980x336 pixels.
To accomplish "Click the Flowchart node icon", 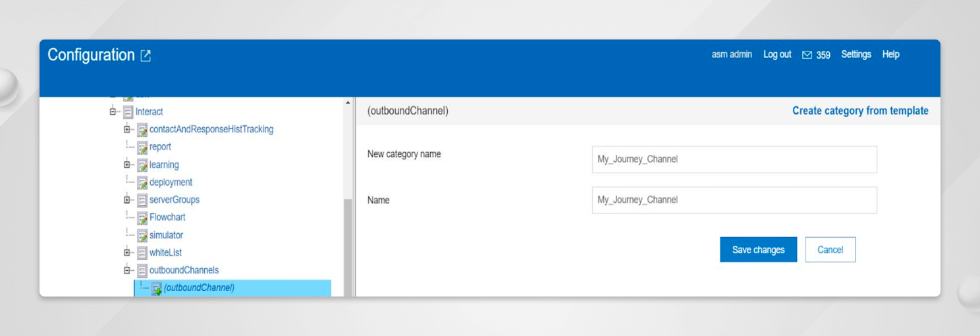I will click(x=142, y=217).
